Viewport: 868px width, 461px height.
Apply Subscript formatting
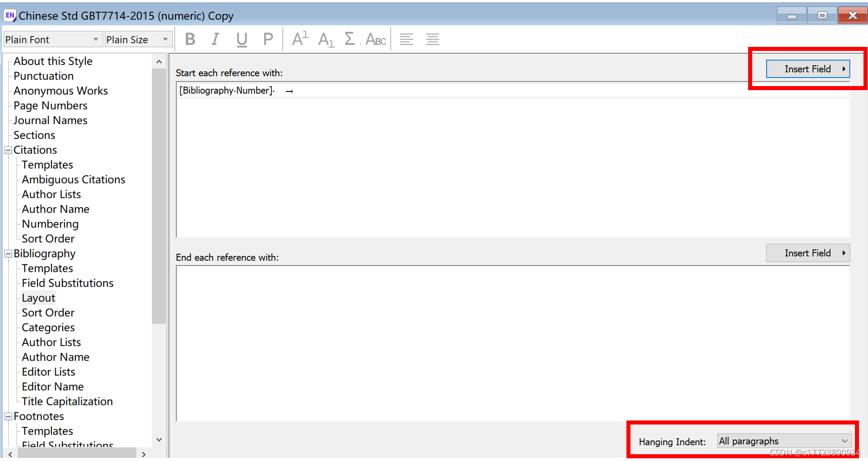tap(326, 40)
